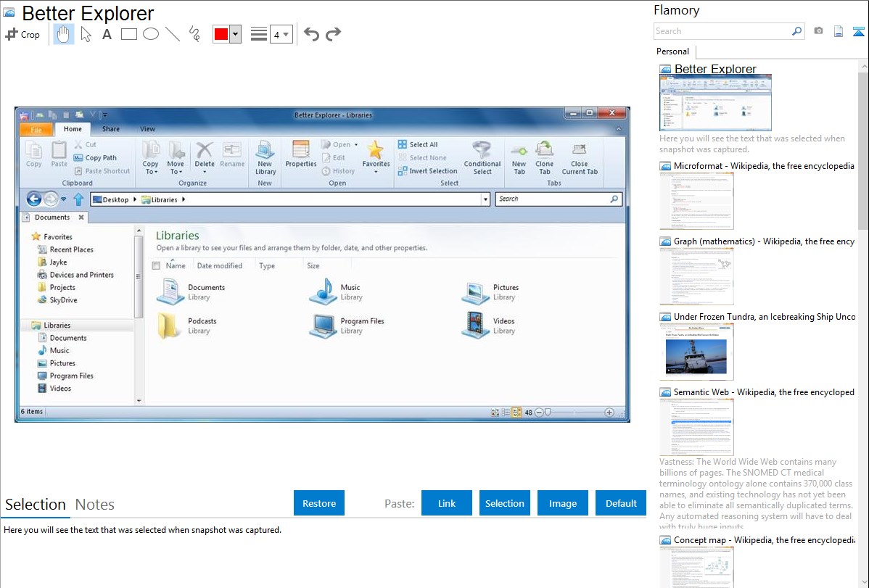869x588 pixels.
Task: Click the document icon beside the camera
Action: click(x=839, y=31)
